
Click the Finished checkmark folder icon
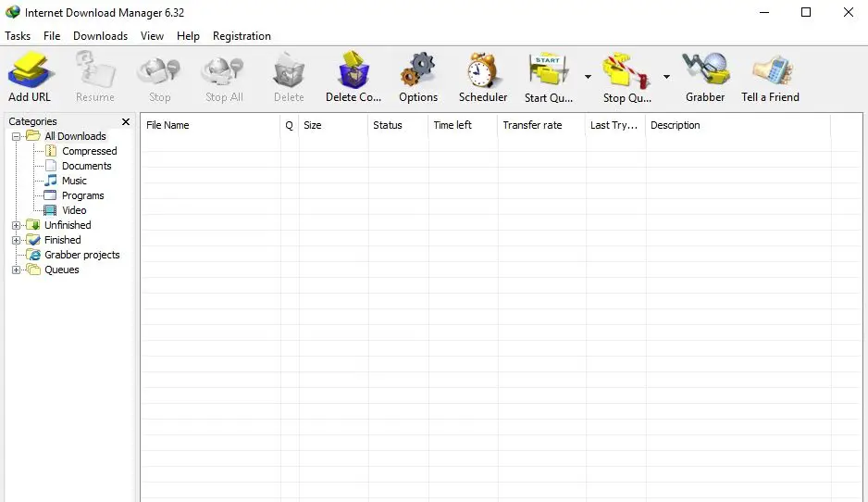point(33,240)
